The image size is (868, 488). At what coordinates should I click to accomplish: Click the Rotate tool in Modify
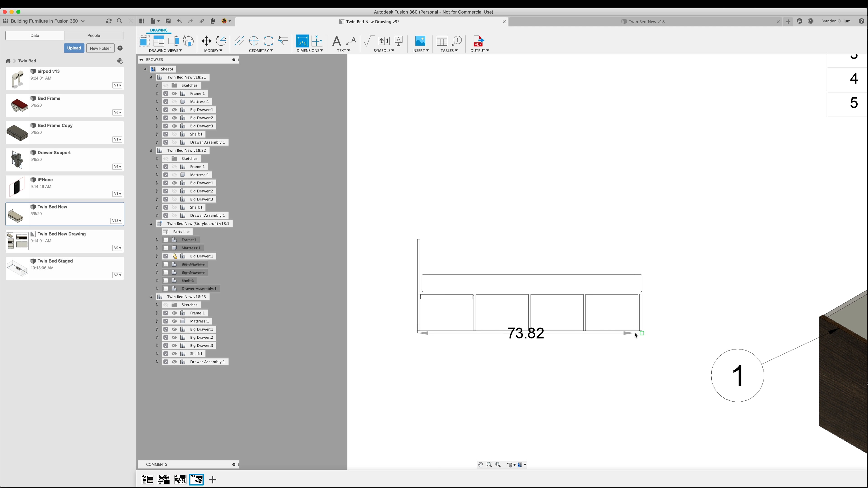point(221,41)
